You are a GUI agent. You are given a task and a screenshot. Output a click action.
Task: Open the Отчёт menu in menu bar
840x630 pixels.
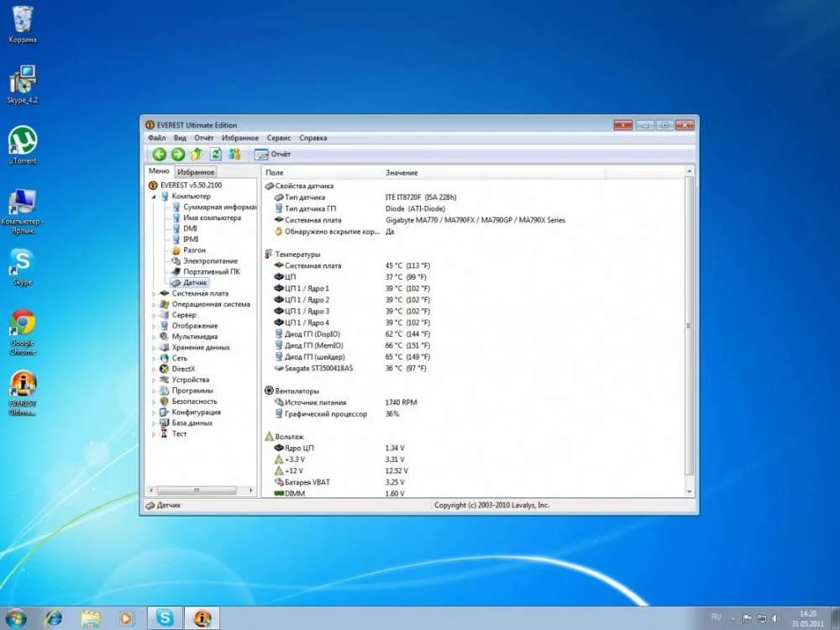click(203, 138)
